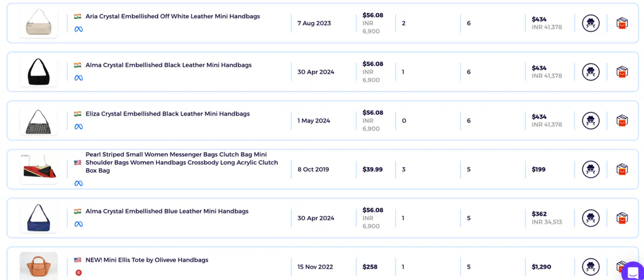Open AliExpress box icon for Aria Off White handbag
The image size is (644, 280).
click(x=622, y=23)
